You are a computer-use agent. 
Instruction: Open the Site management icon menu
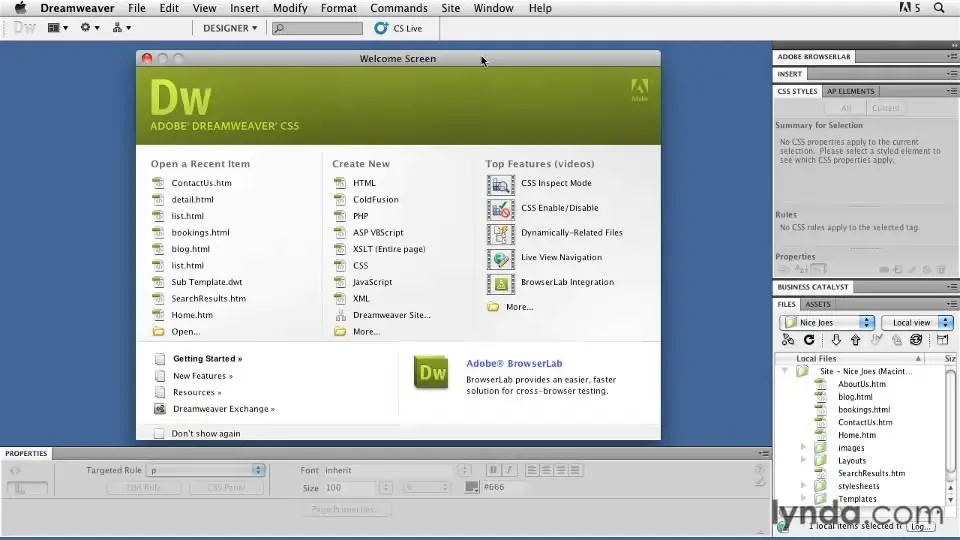click(121, 28)
